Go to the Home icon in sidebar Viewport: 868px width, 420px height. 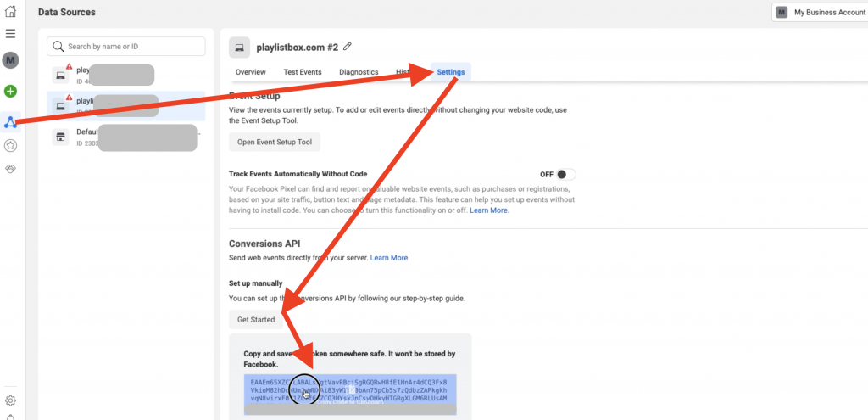(11, 13)
